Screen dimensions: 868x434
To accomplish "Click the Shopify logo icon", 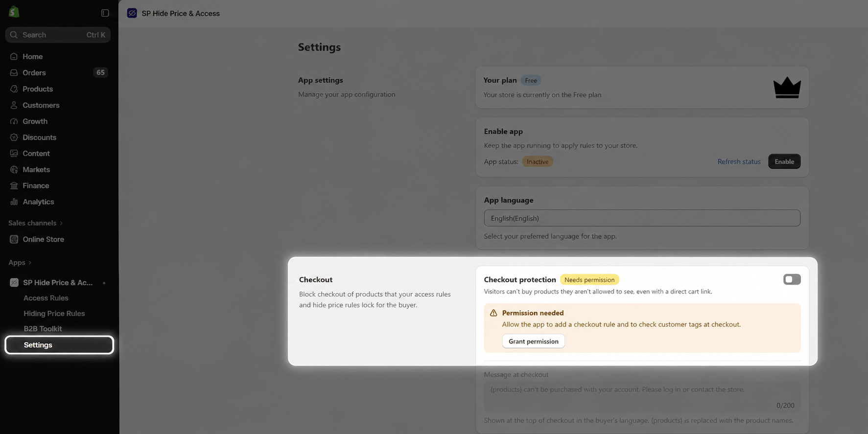I will pyautogui.click(x=14, y=12).
